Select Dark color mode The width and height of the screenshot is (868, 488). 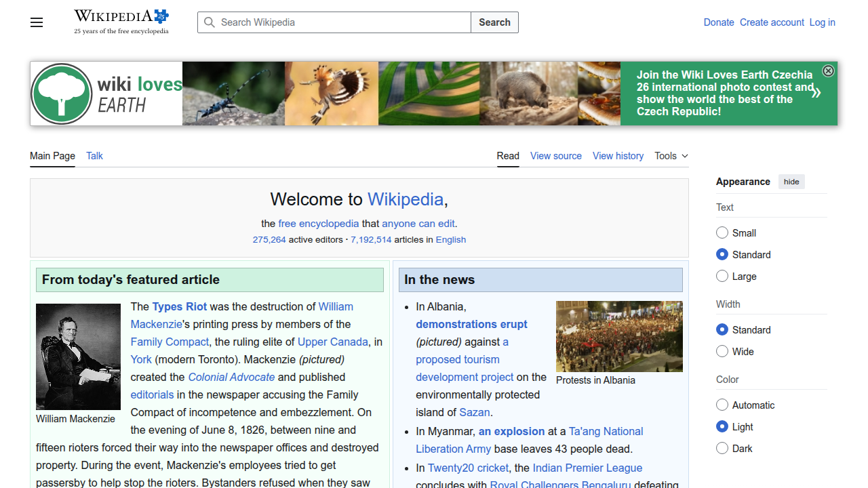722,448
